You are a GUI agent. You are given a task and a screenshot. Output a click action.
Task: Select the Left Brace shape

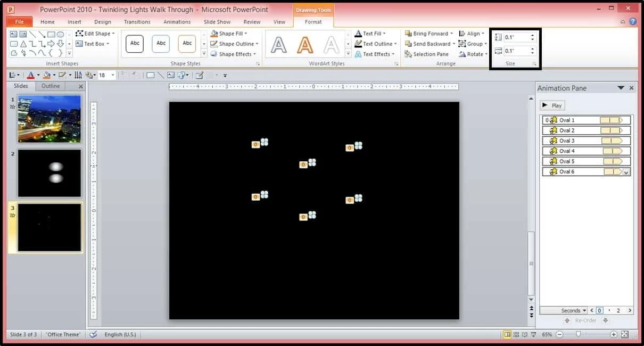tap(51, 53)
